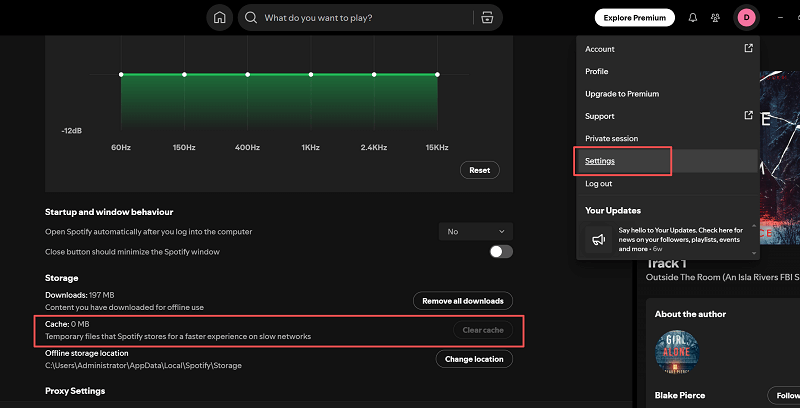The image size is (800, 408).
Task: Click the 1KHz equalizer band handle
Action: (311, 74)
